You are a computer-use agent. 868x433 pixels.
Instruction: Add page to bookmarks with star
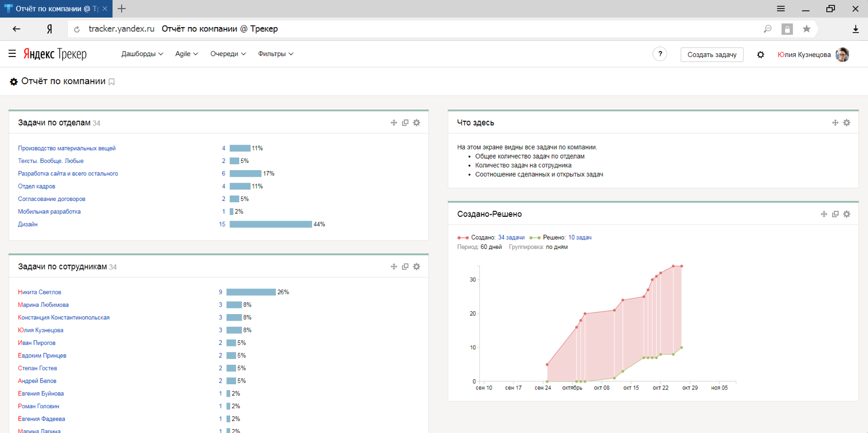(807, 29)
